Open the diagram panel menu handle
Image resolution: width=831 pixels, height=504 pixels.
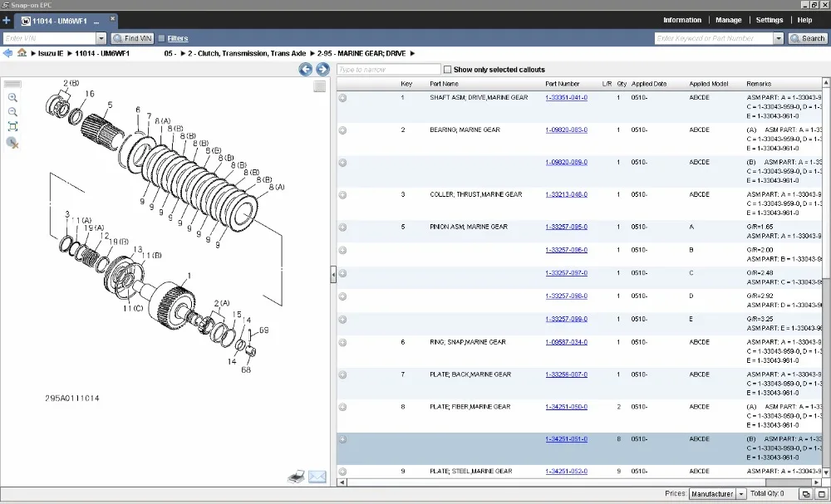12,84
